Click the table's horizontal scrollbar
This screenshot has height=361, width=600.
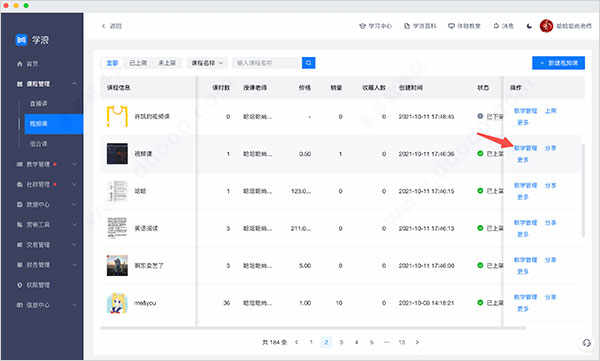313,328
